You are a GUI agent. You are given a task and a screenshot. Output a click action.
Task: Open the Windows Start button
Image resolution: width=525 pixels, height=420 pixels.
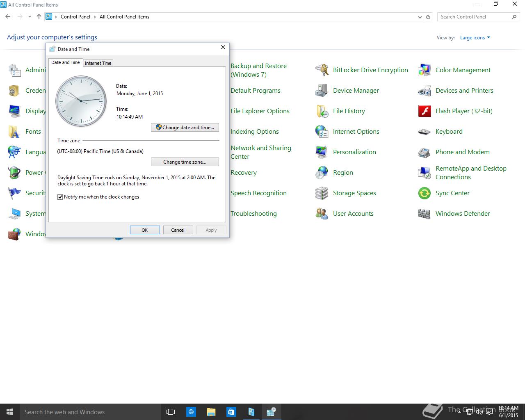coord(10,412)
